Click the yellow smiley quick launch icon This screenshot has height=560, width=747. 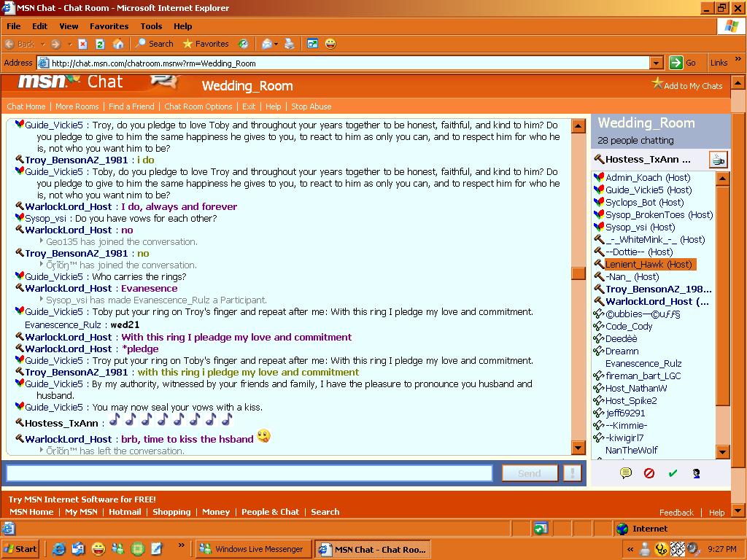[98, 549]
